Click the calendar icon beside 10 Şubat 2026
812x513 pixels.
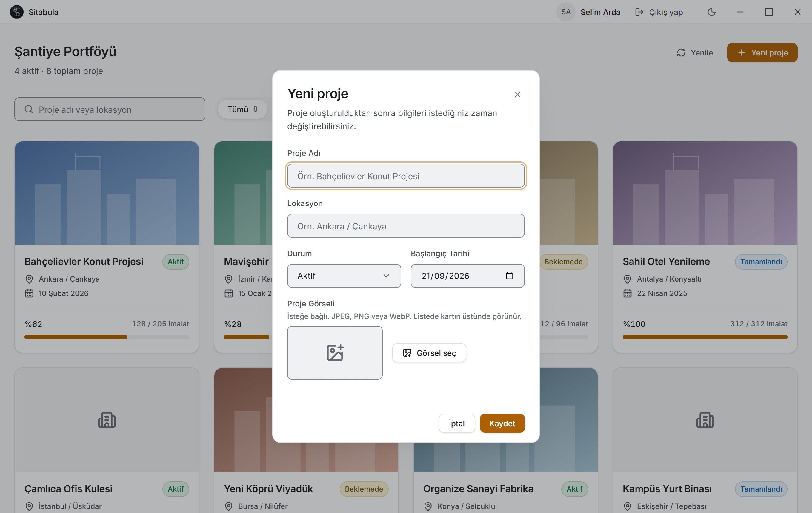(x=29, y=293)
